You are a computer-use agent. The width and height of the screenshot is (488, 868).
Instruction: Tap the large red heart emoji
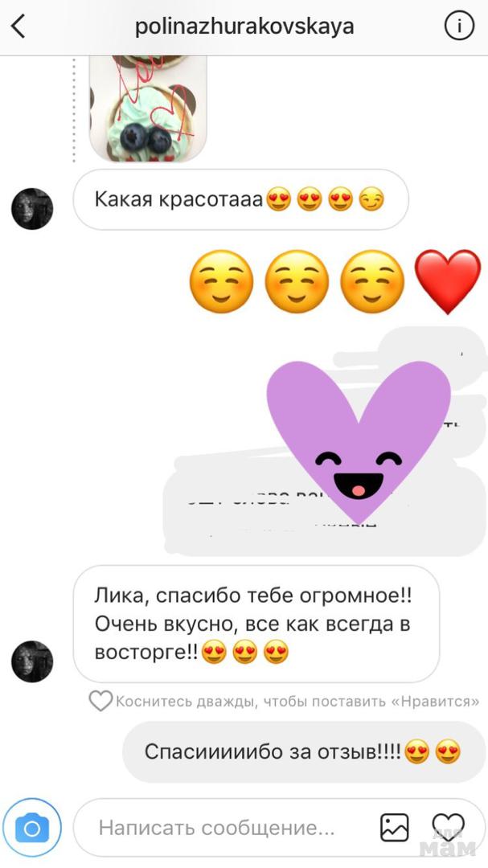point(448,281)
